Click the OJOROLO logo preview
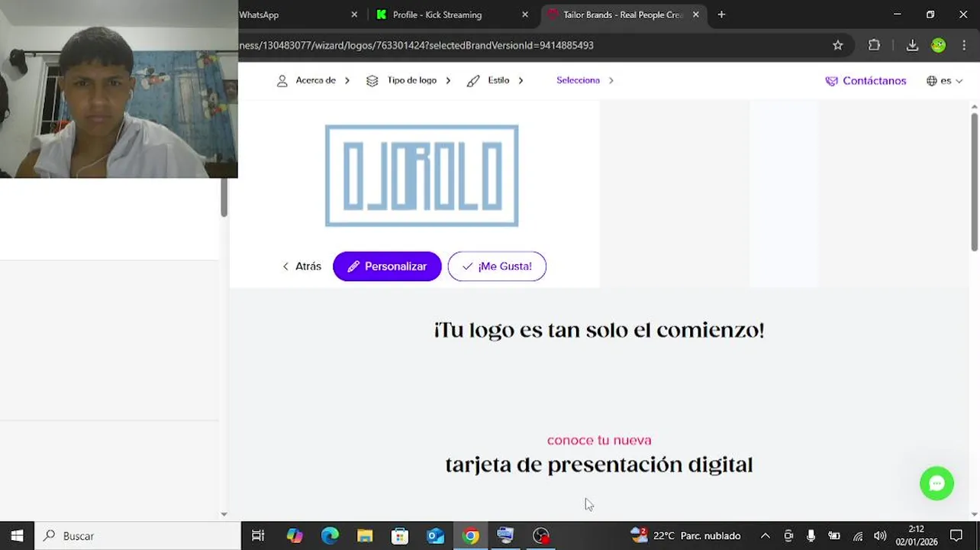The height and width of the screenshot is (550, 980). pos(422,176)
